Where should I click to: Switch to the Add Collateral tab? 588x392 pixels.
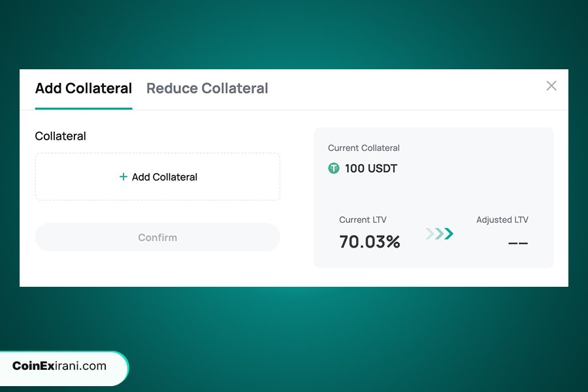coord(83,89)
